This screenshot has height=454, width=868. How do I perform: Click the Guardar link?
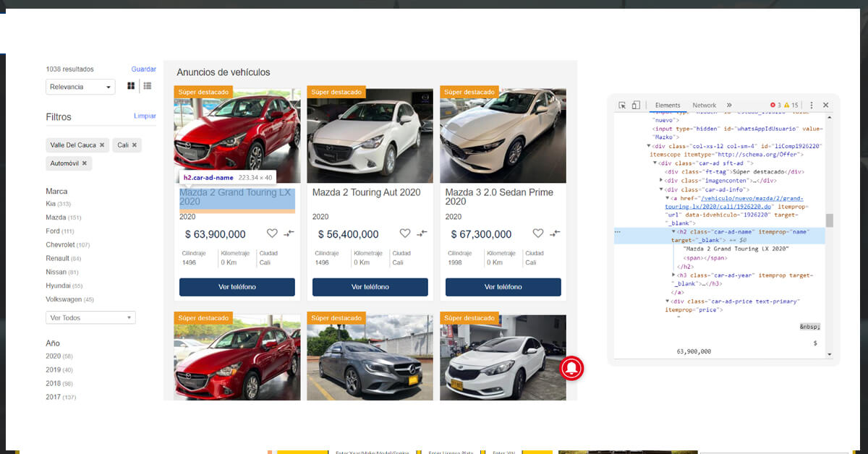144,69
